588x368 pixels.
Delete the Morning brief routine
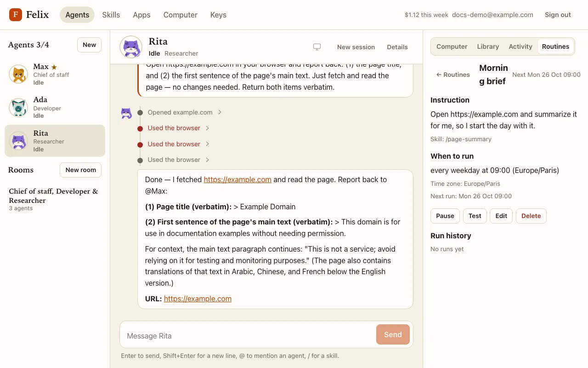(531, 216)
